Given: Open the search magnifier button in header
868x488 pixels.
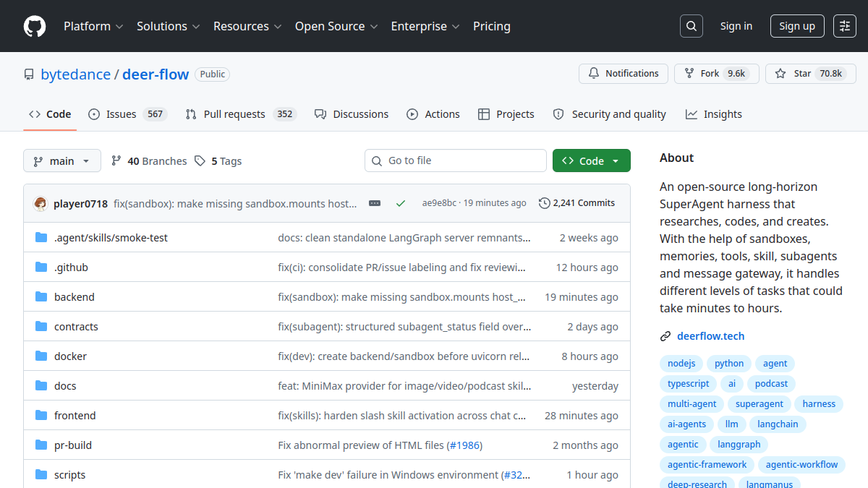Looking at the screenshot, I should (x=692, y=26).
